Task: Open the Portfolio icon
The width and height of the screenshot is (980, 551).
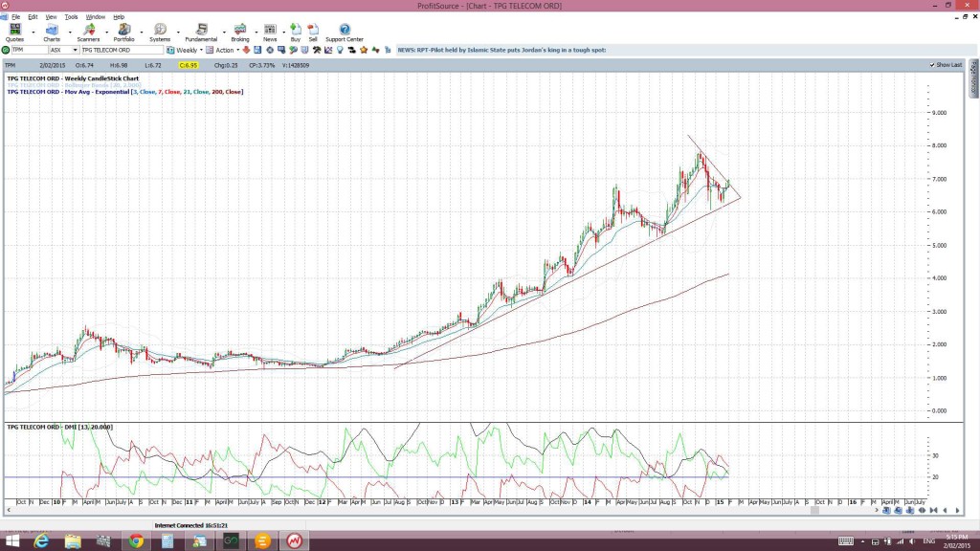Action: (123, 30)
